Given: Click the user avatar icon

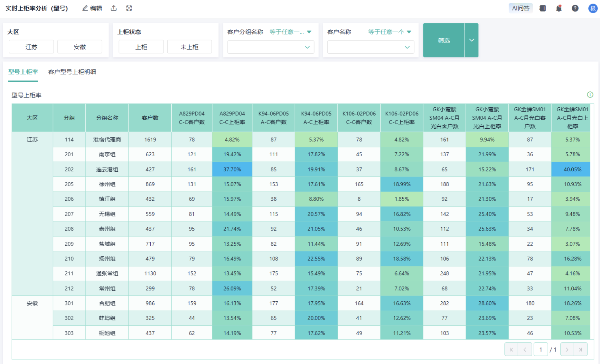Looking at the screenshot, I should coord(593,8).
